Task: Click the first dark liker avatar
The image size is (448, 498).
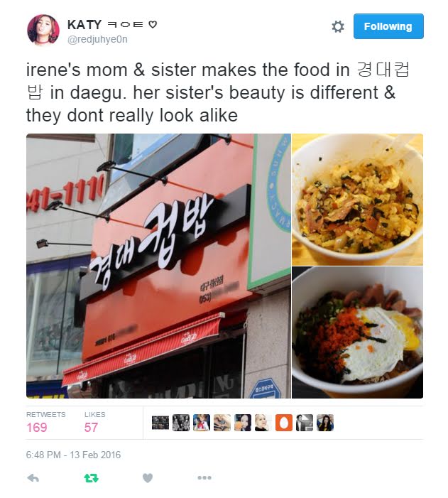Action: (160, 423)
